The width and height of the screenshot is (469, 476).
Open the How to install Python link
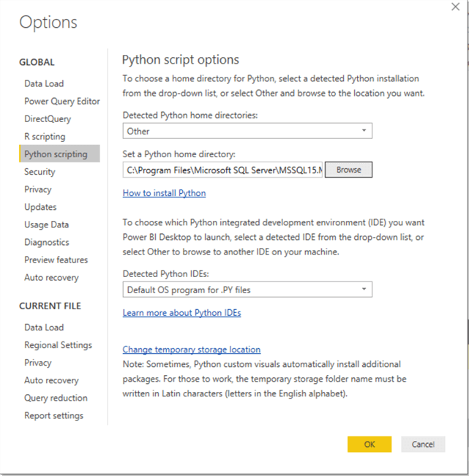pyautogui.click(x=164, y=193)
